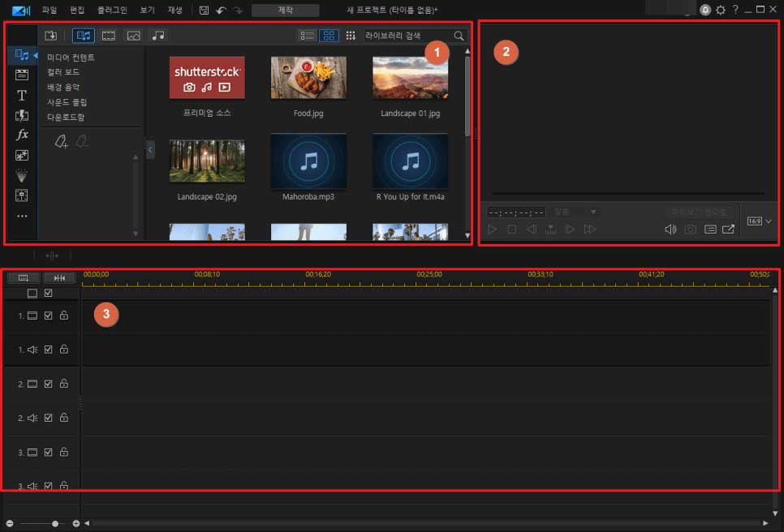Toggle audio track 1 enable checkbox
784x532 pixels.
click(x=48, y=350)
